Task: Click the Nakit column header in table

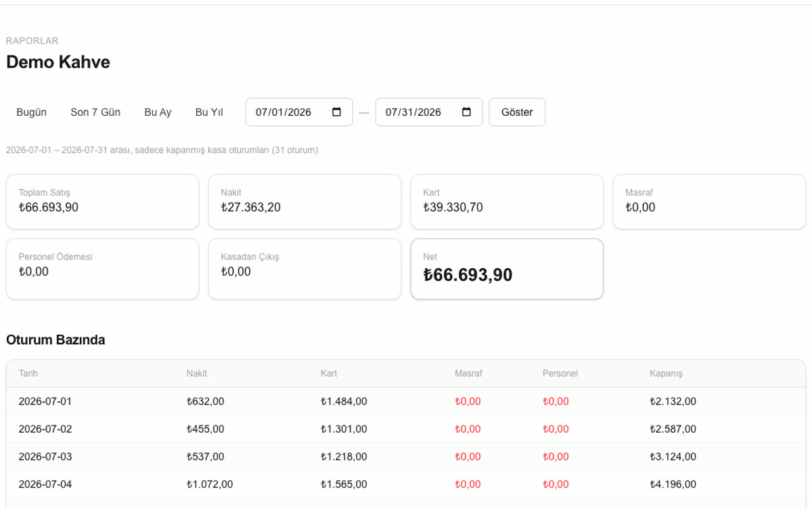Action: pyautogui.click(x=197, y=374)
